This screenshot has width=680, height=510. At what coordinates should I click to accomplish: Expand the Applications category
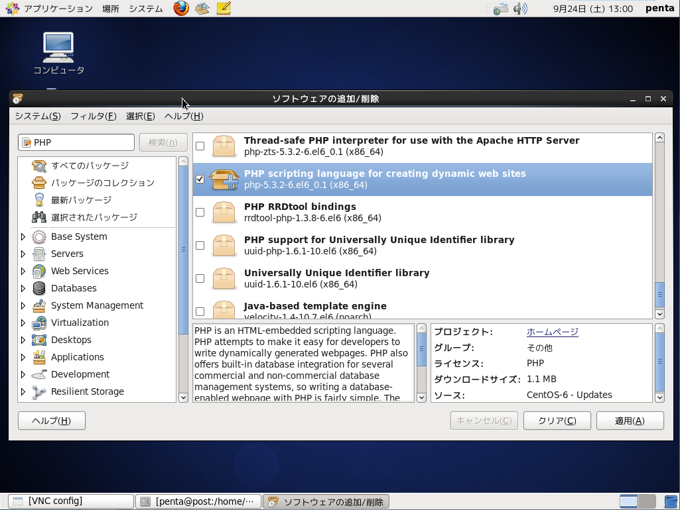[23, 357]
